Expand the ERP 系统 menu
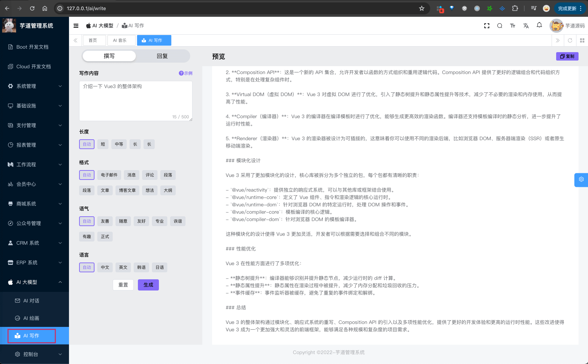 [x=34, y=262]
